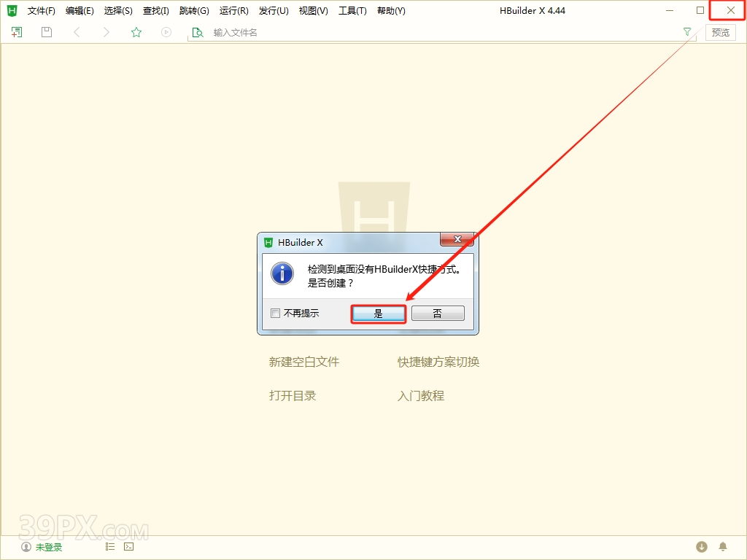Minimize the HBuilder X window
The image size is (747, 560).
coord(670,10)
